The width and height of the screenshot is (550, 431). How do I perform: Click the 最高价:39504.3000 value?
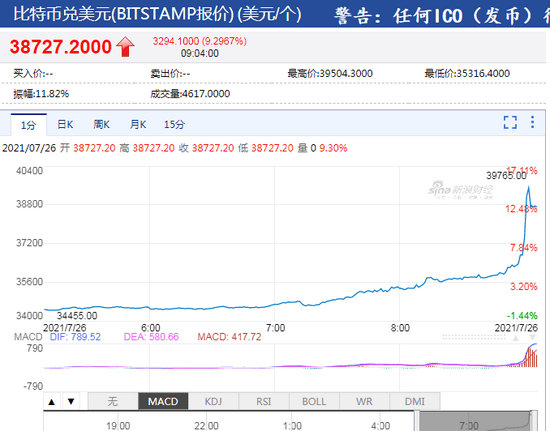(330, 73)
